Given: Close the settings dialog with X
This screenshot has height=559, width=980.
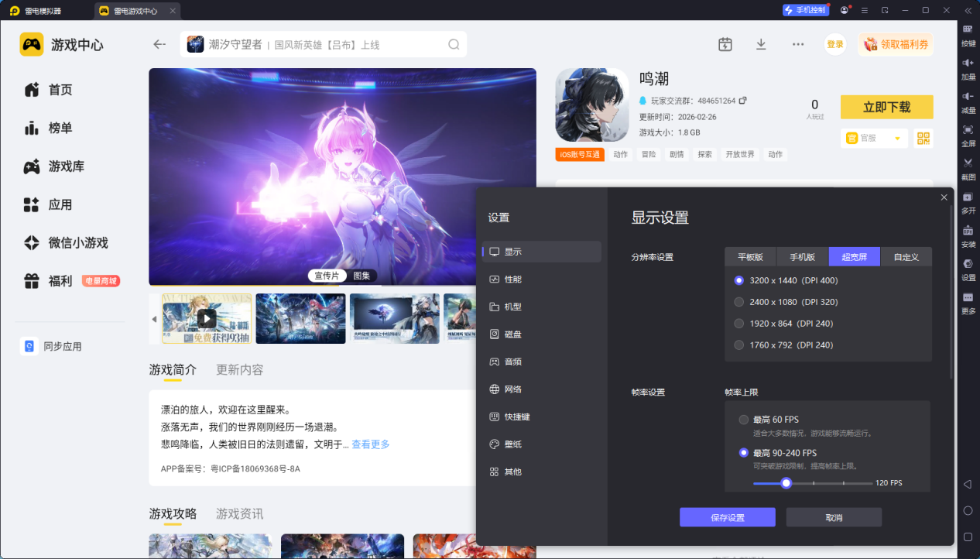Looking at the screenshot, I should 944,197.
